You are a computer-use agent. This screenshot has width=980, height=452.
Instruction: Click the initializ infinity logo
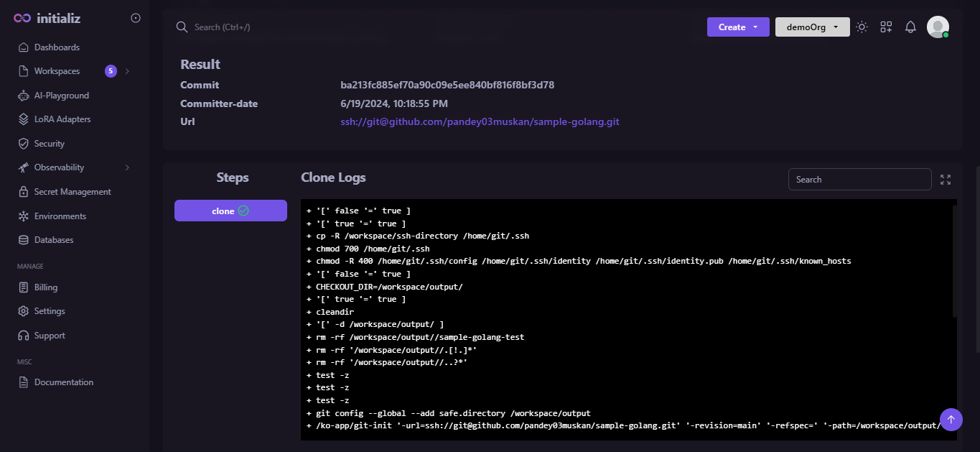coord(22,19)
